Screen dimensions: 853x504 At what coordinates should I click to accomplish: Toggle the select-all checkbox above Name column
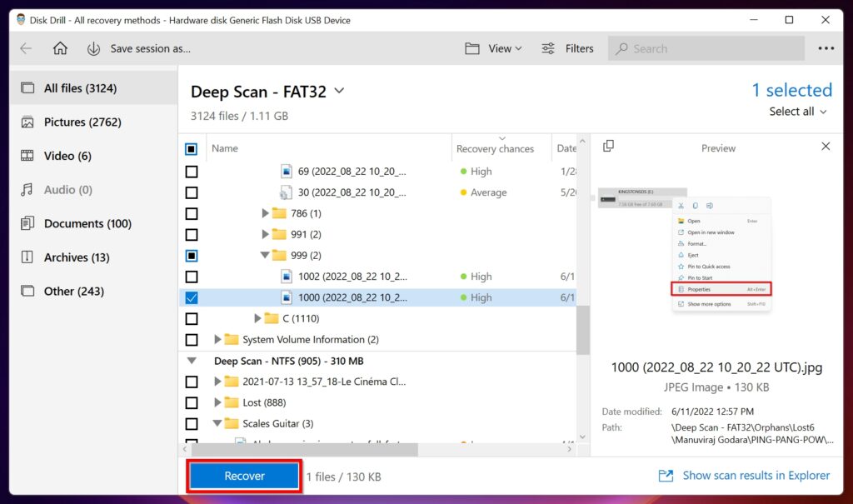click(x=192, y=148)
